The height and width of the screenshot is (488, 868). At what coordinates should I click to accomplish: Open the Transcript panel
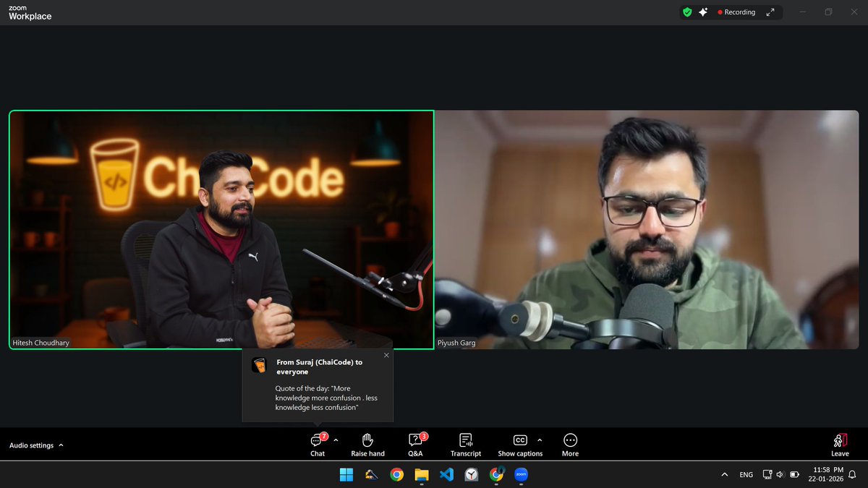coord(466,445)
